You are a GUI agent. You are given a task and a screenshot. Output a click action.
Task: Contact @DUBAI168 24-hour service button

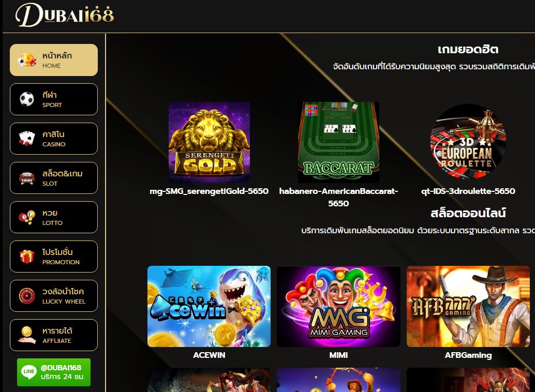[x=54, y=372]
